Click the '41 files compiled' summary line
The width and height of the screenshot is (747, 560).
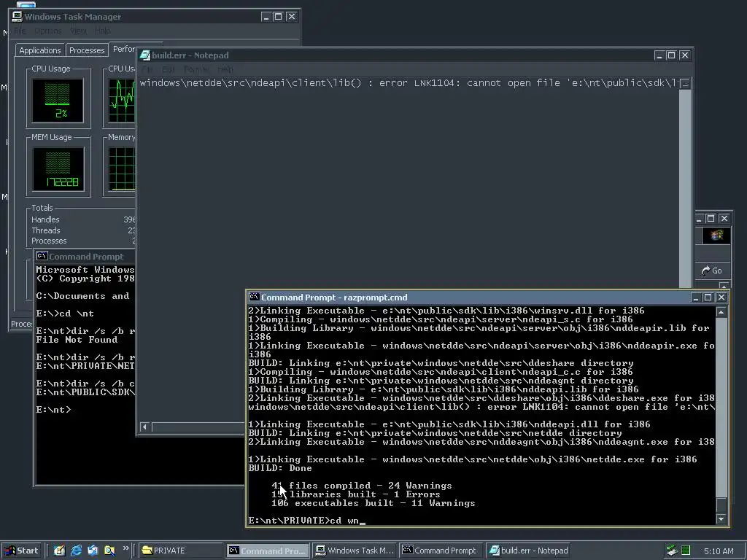[362, 486]
